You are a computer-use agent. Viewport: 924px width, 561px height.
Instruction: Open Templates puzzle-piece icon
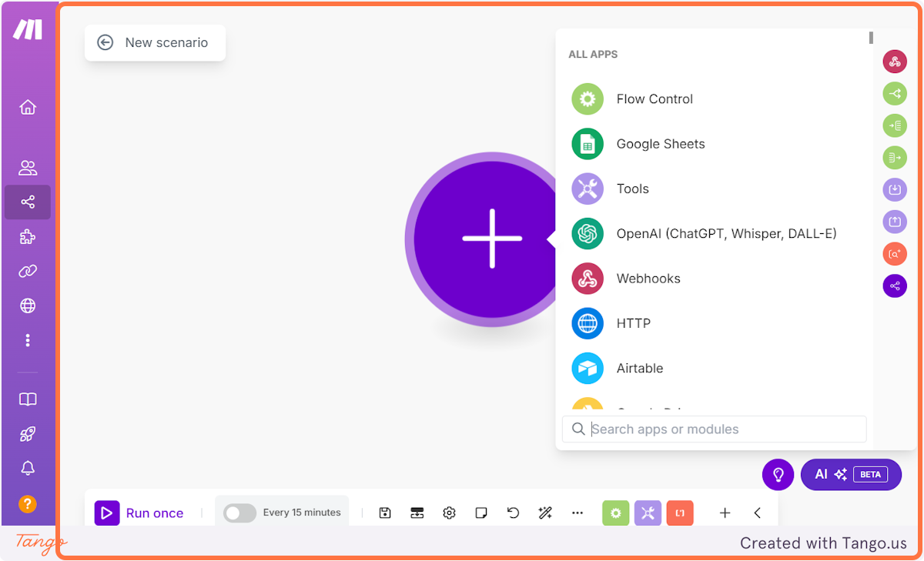28,237
